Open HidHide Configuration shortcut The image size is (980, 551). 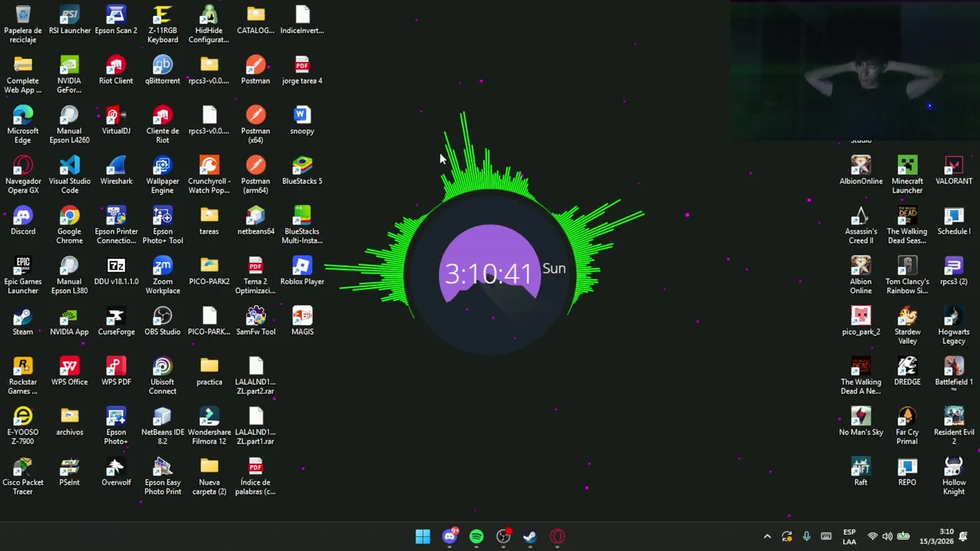pos(209,24)
